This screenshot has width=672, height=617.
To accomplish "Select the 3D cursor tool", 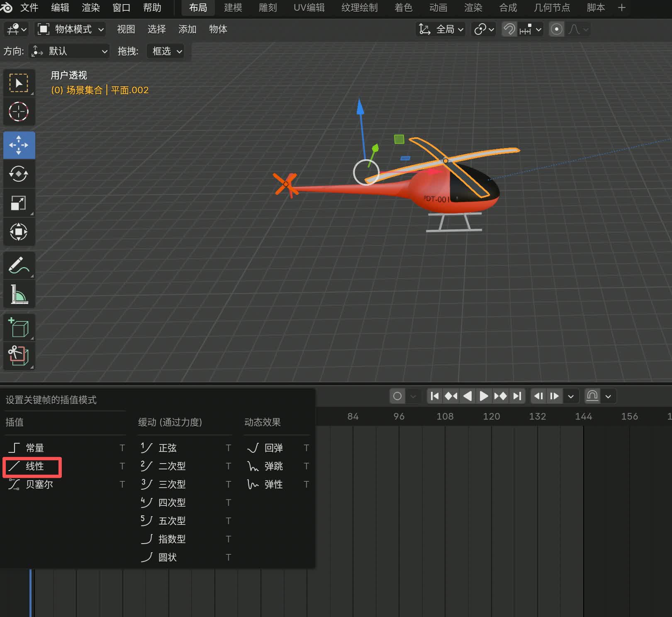I will (19, 112).
